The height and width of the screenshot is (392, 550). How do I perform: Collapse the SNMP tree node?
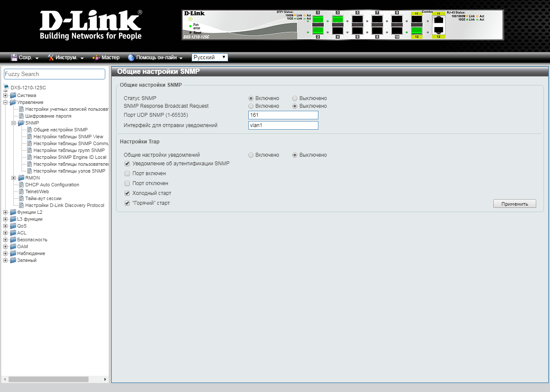click(x=14, y=123)
